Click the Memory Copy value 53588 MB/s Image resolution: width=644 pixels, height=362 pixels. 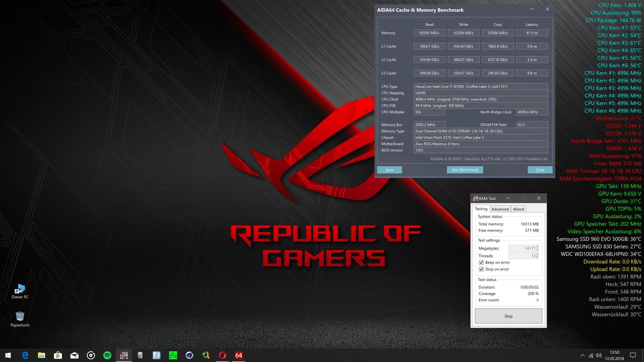[x=498, y=33]
